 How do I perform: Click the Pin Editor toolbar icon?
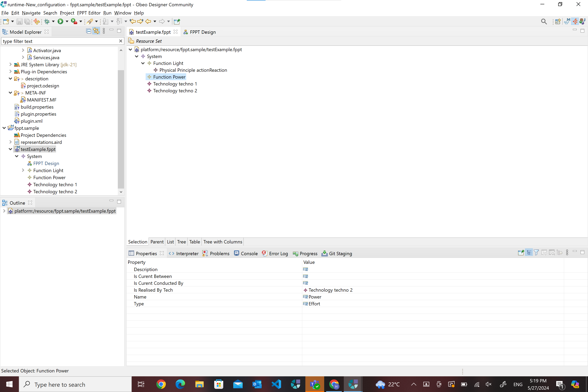(177, 22)
